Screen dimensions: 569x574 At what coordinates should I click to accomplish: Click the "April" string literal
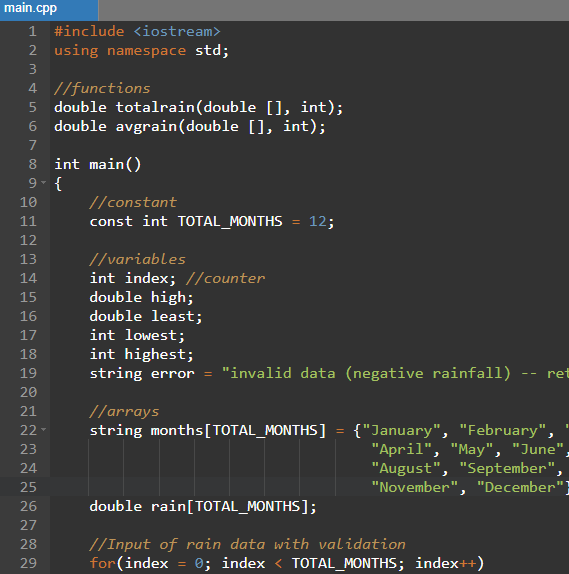coord(401,450)
